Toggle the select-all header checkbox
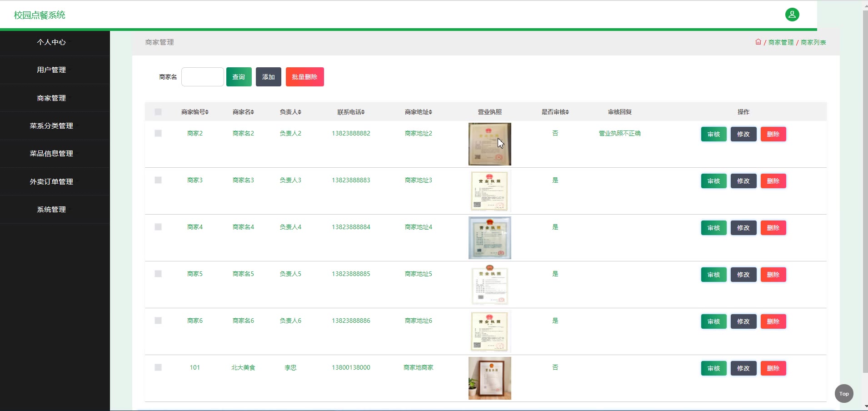Image resolution: width=868 pixels, height=411 pixels. [x=158, y=112]
